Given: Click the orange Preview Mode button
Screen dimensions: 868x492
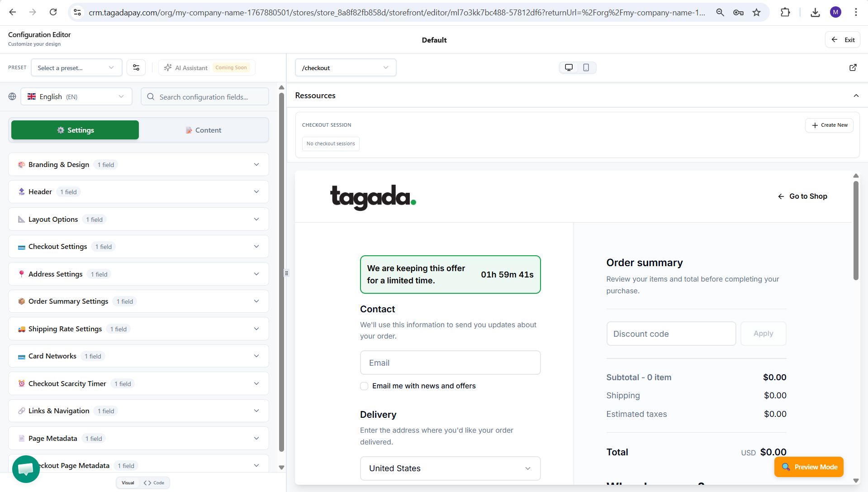Looking at the screenshot, I should click(x=809, y=467).
